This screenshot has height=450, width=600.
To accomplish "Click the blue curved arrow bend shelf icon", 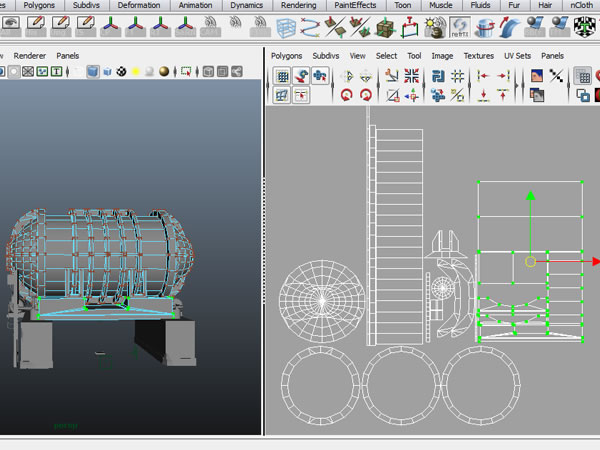I will click(509, 28).
